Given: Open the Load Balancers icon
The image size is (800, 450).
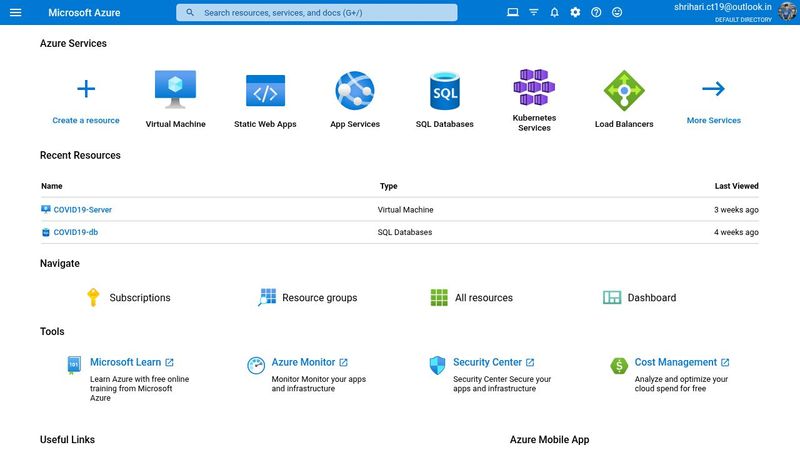Looking at the screenshot, I should [x=624, y=91].
